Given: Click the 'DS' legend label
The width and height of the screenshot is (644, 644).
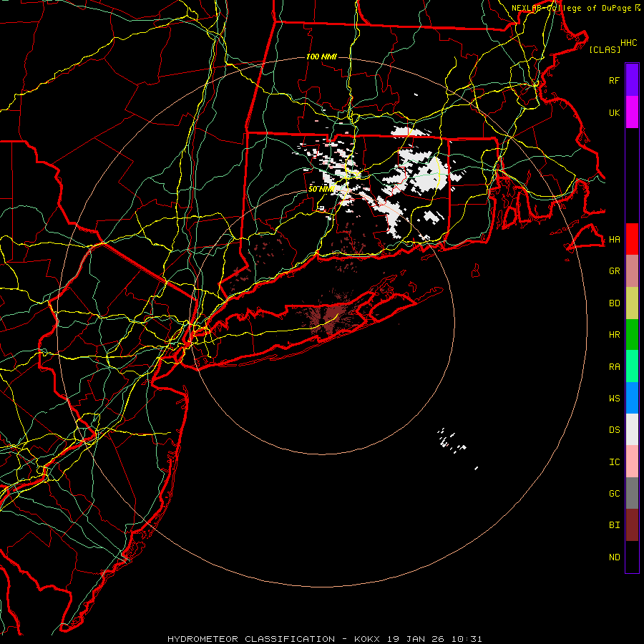Looking at the screenshot, I should coord(614,430).
